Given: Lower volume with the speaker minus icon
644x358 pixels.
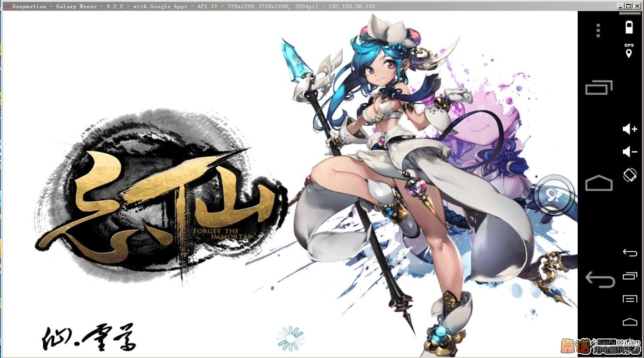Looking at the screenshot, I should click(x=630, y=152).
